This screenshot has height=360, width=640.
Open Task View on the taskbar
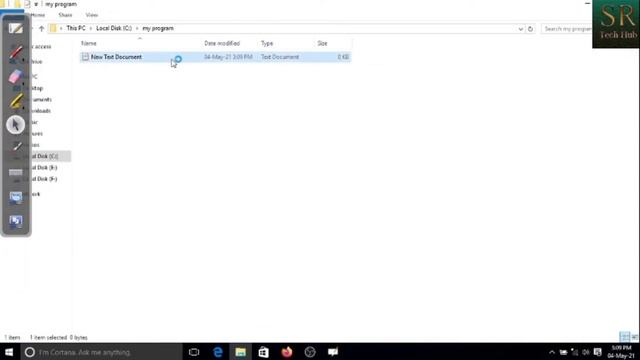click(194, 352)
